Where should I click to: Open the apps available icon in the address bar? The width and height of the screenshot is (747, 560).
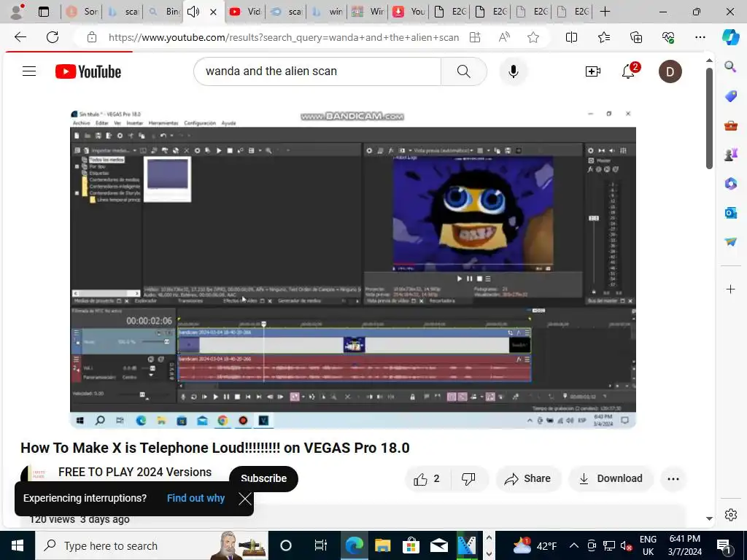point(474,37)
